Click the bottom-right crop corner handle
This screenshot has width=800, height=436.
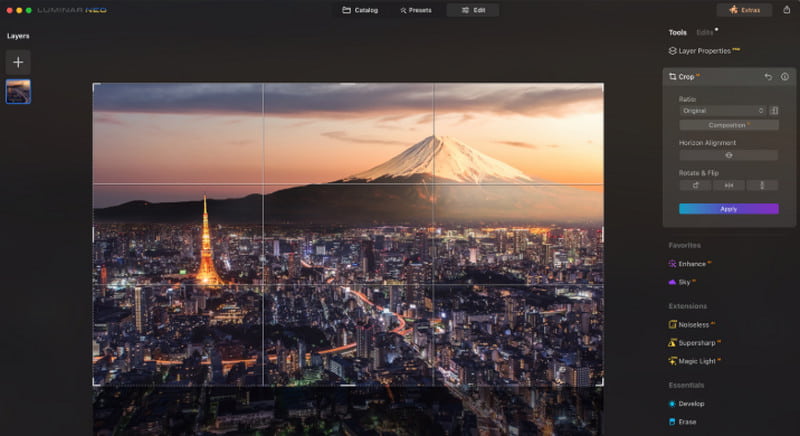pyautogui.click(x=603, y=384)
